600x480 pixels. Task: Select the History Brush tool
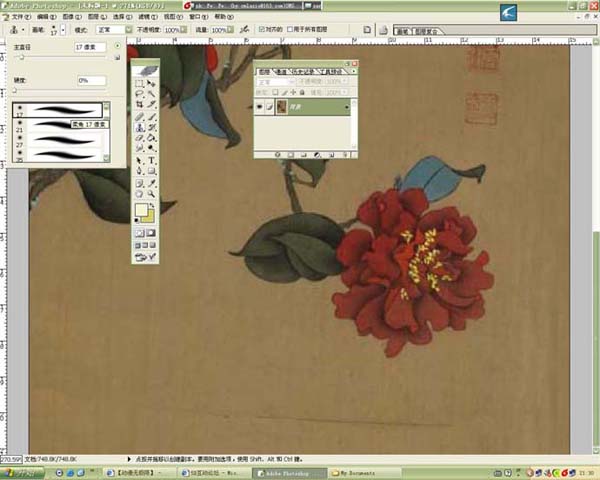tap(152, 127)
